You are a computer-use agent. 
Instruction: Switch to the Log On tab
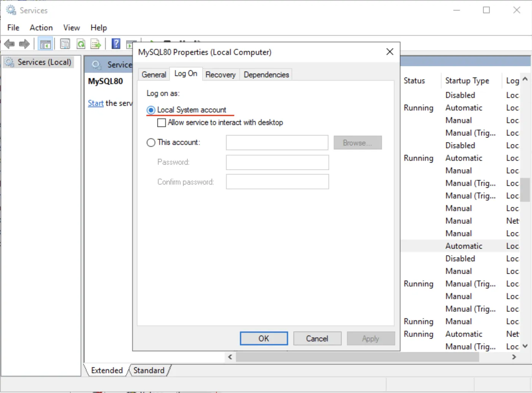pos(186,73)
